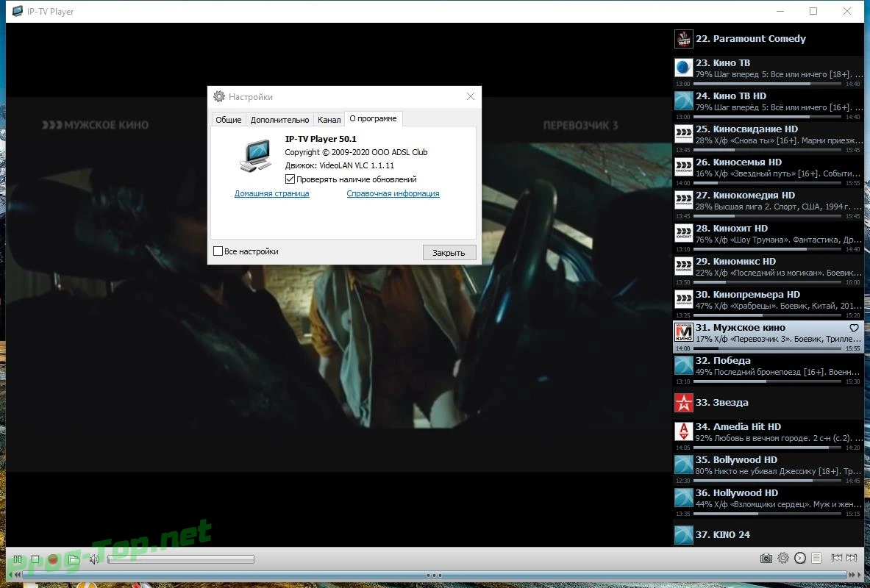
Task: Go to next channel with skip-forward icon
Action: (x=852, y=558)
